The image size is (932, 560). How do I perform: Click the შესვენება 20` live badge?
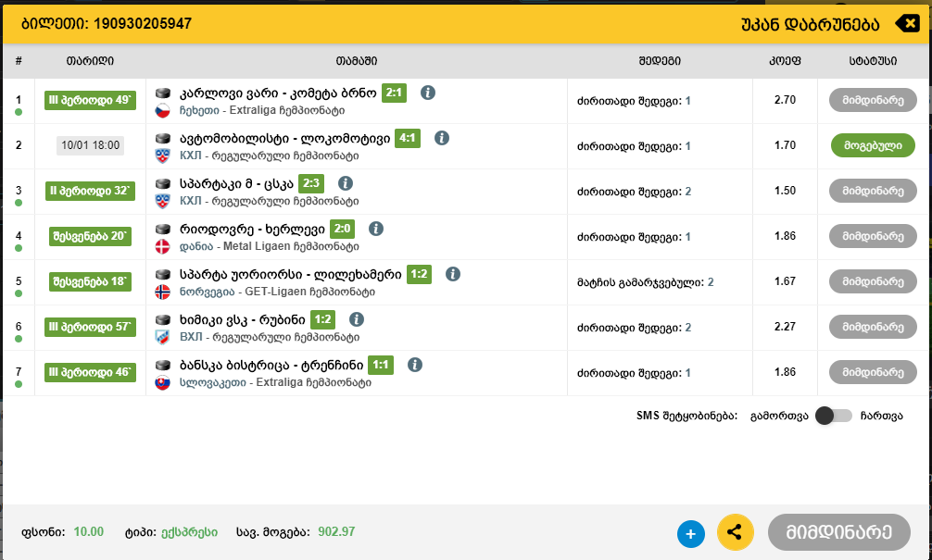click(91, 236)
